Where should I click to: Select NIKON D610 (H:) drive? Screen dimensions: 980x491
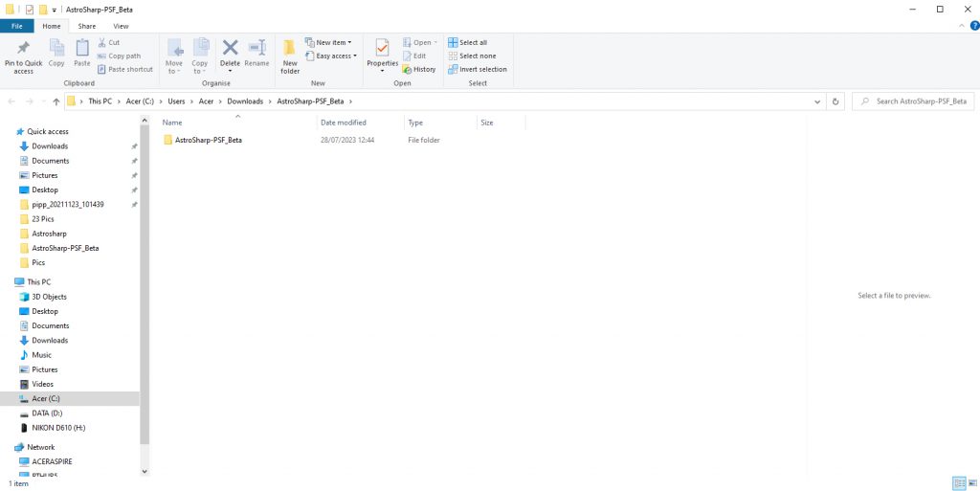[x=58, y=428]
